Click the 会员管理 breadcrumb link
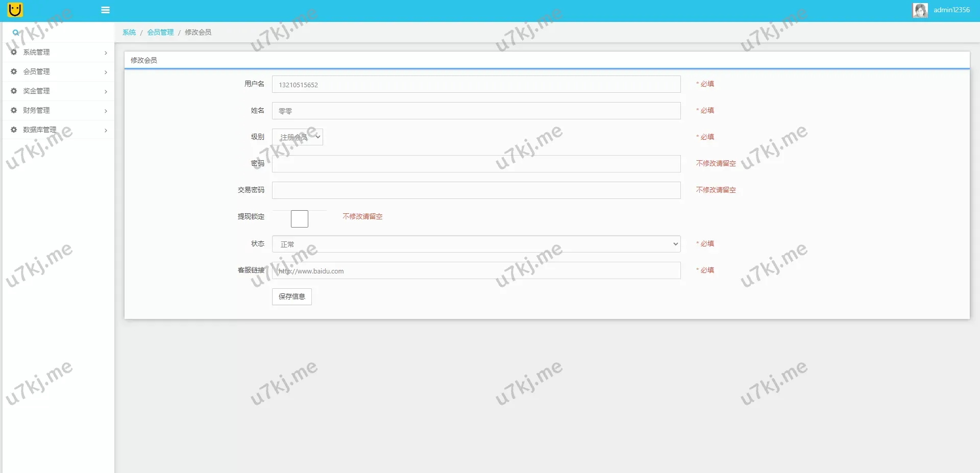The width and height of the screenshot is (980, 473). [x=160, y=32]
